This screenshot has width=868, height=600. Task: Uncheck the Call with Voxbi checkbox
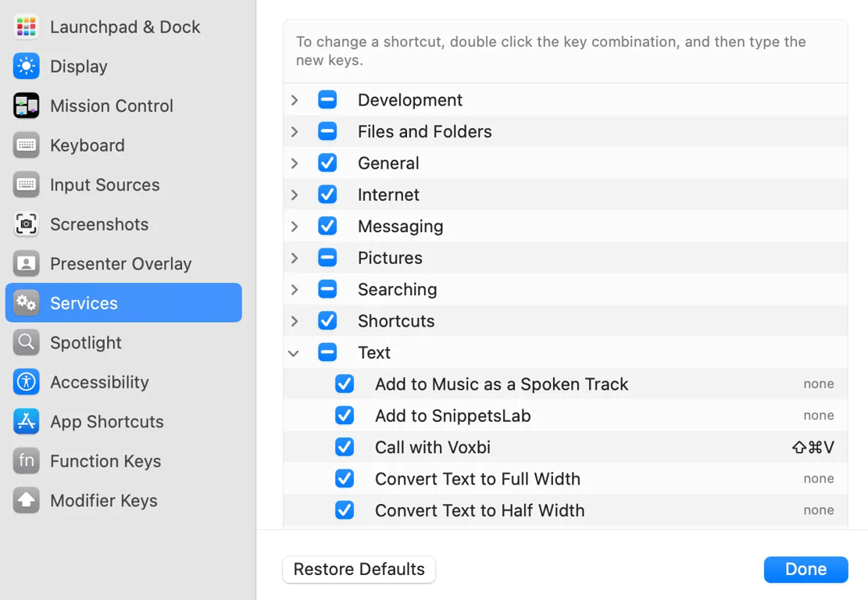click(x=345, y=447)
